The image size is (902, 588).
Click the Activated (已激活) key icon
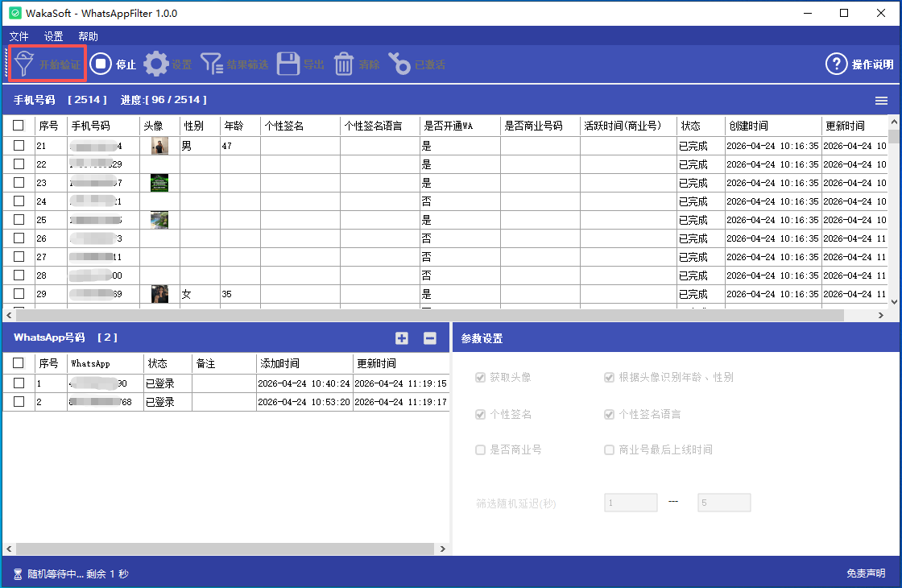point(399,64)
